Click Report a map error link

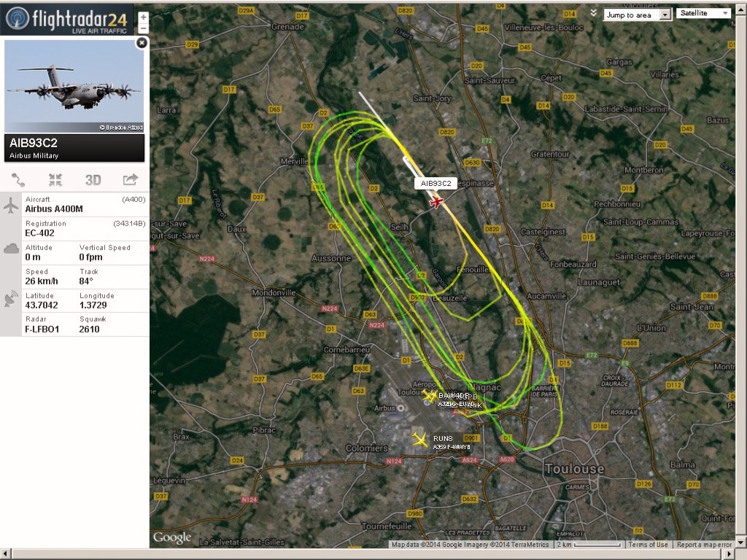[x=704, y=544]
